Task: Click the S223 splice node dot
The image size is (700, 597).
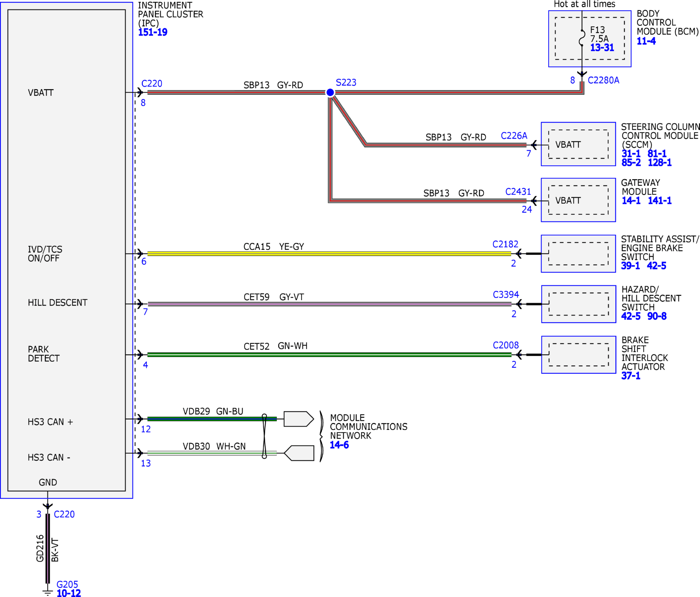Action: (x=330, y=92)
